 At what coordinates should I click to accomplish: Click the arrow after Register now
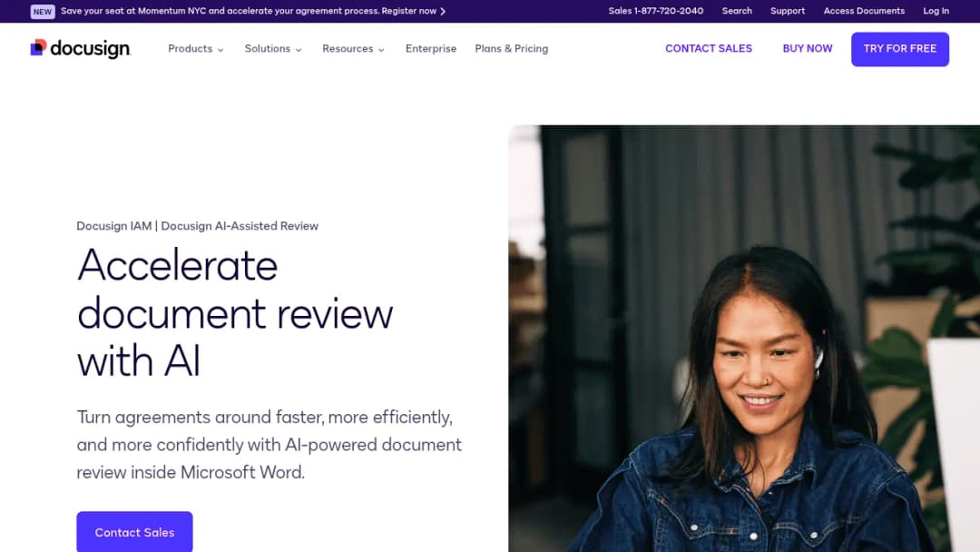point(443,11)
